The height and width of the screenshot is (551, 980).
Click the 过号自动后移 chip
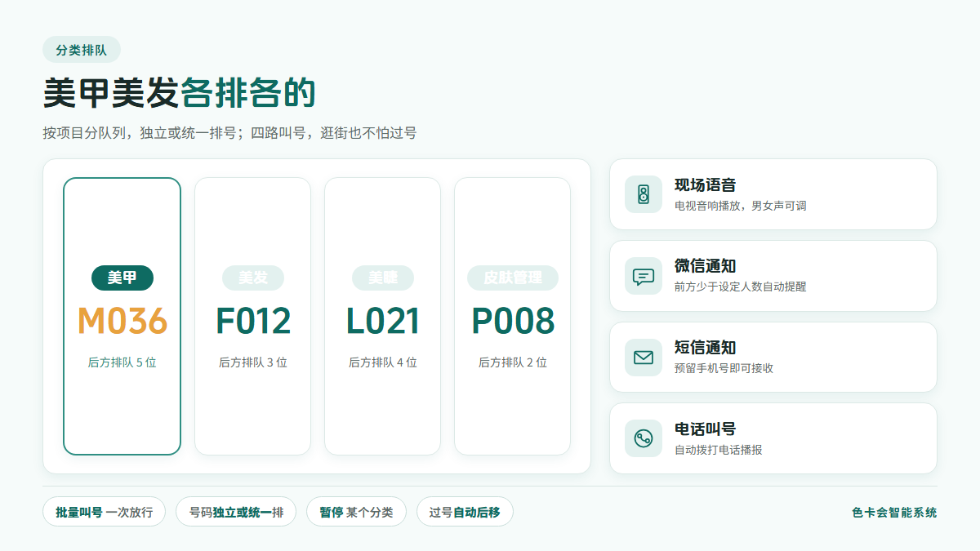pyautogui.click(x=465, y=512)
